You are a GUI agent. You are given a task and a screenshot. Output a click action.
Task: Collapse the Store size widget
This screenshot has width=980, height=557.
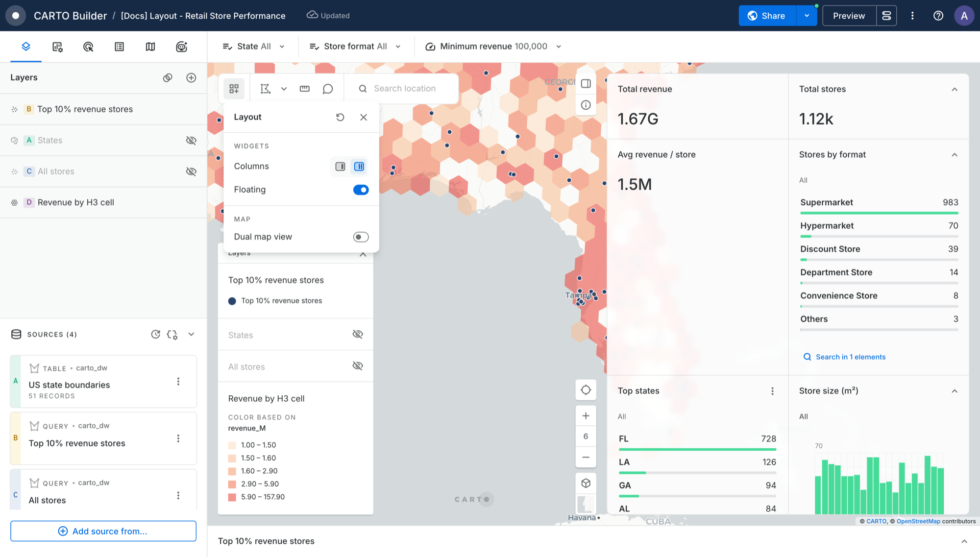click(x=955, y=391)
